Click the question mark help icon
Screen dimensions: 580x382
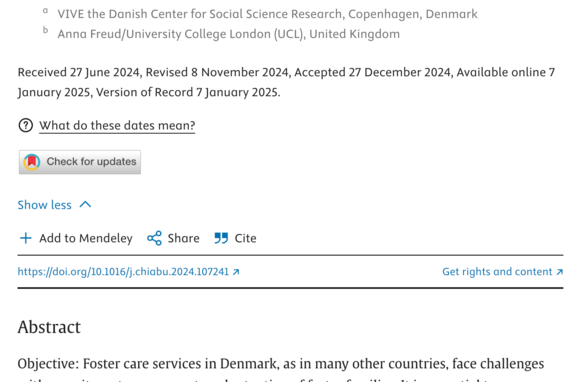tap(26, 125)
